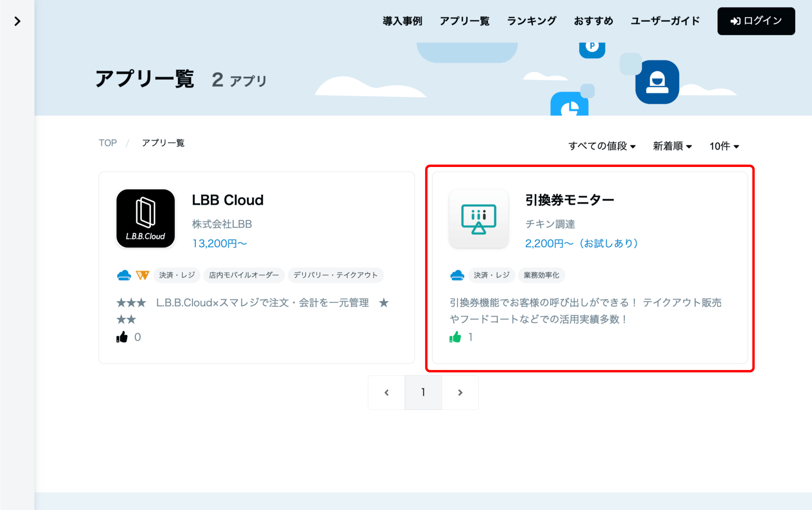Viewport: 812px width, 510px height.
Task: Open the LBB Cloud app icon
Action: click(146, 219)
